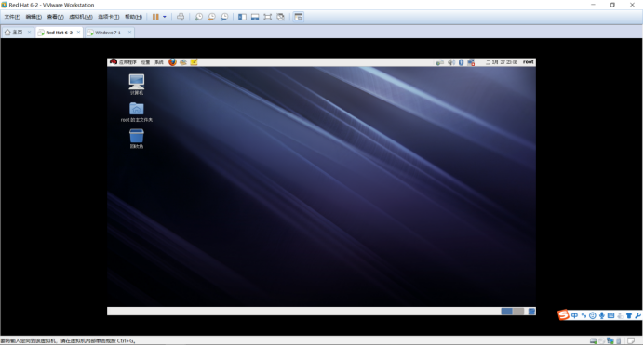Open the power options dropdown arrow beside pause
The image size is (644, 346).
coord(165,17)
